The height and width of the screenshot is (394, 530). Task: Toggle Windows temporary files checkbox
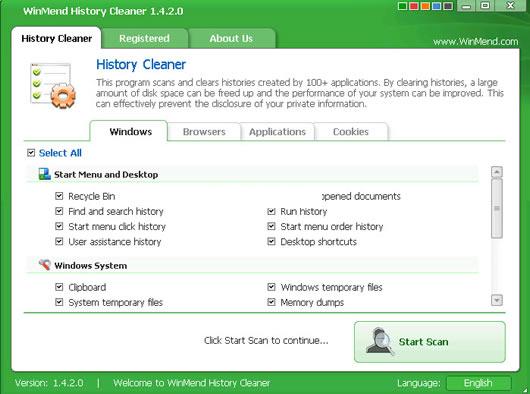pyautogui.click(x=271, y=287)
